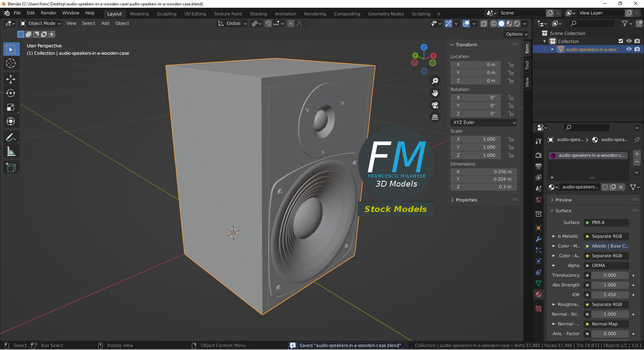644x350 pixels.
Task: Uncheck the Collection exclude checkbox
Action: point(621,41)
